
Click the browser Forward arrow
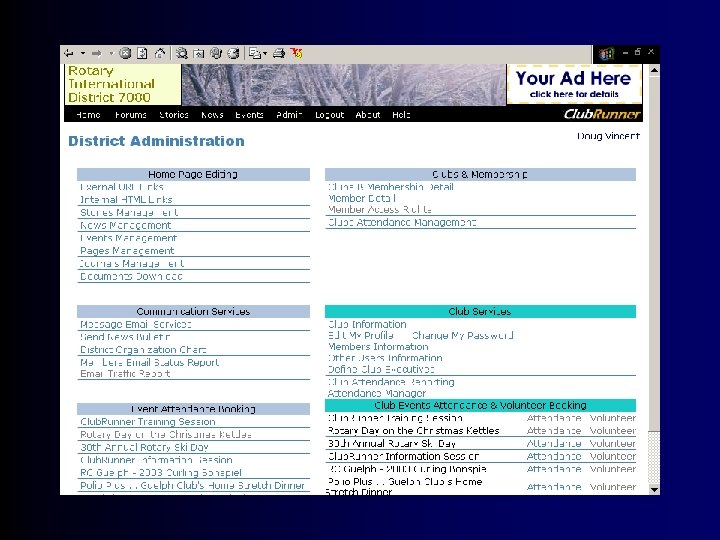[x=96, y=54]
